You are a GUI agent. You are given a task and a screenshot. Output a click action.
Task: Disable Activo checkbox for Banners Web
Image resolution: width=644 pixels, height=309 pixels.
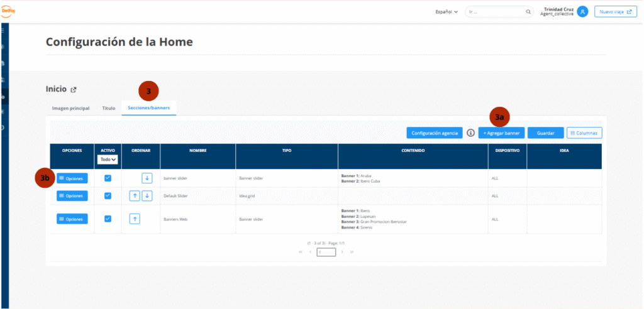tap(108, 219)
